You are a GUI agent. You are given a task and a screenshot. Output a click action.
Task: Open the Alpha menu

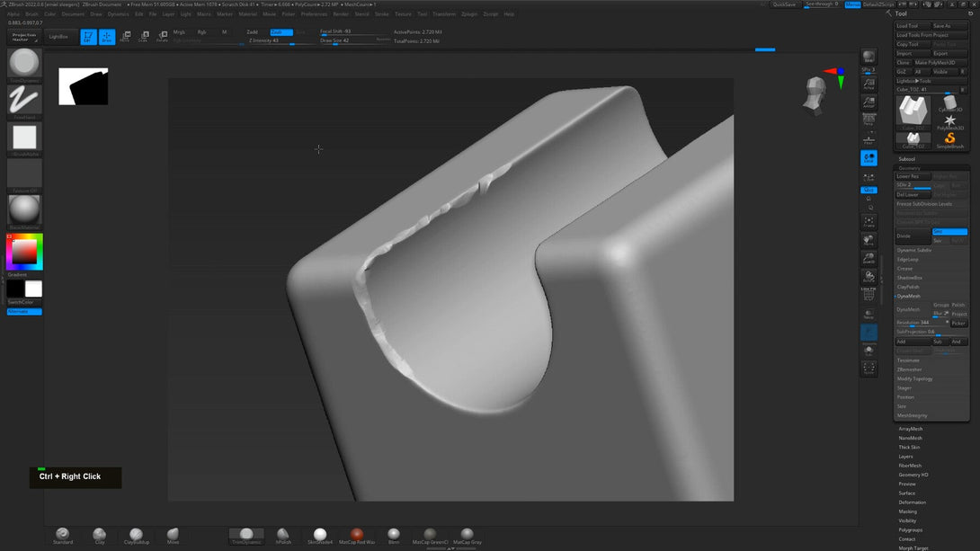coord(13,13)
